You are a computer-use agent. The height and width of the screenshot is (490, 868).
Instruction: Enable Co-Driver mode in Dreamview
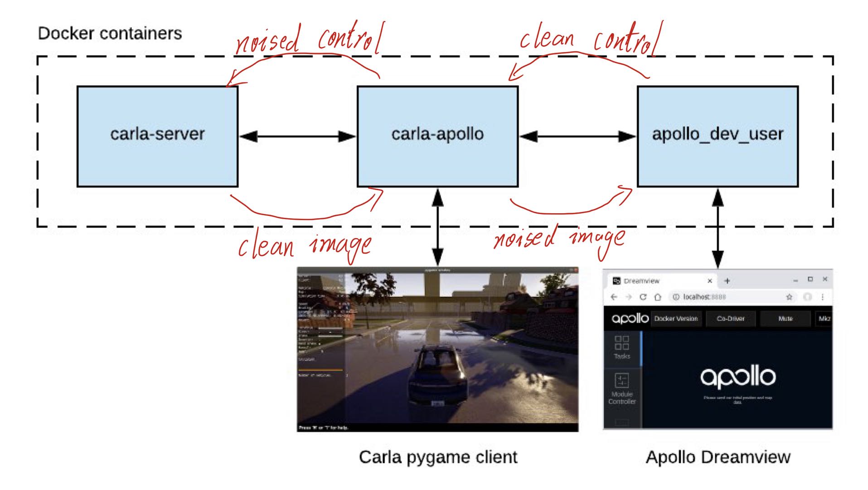[x=731, y=318]
